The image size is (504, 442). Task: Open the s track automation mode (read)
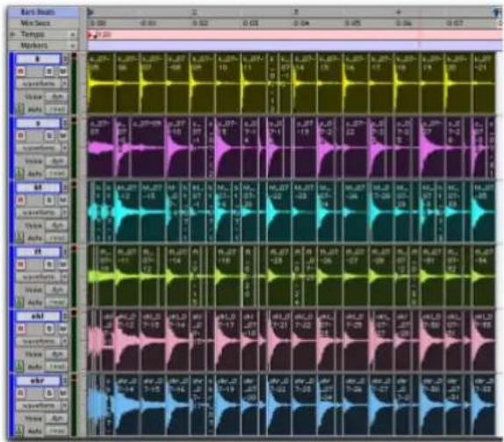tap(56, 174)
